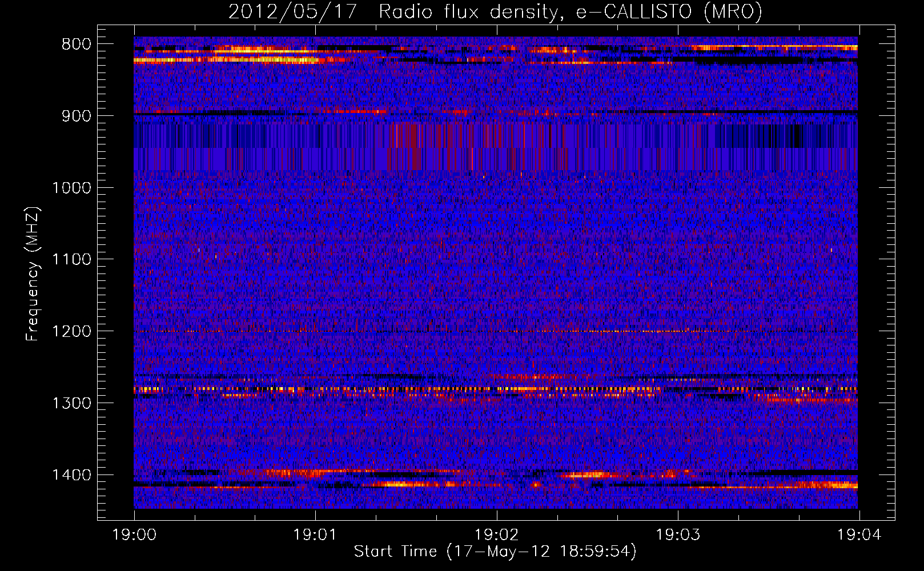
Task: Select the 1100 frequency tick label
Action: click(72, 260)
